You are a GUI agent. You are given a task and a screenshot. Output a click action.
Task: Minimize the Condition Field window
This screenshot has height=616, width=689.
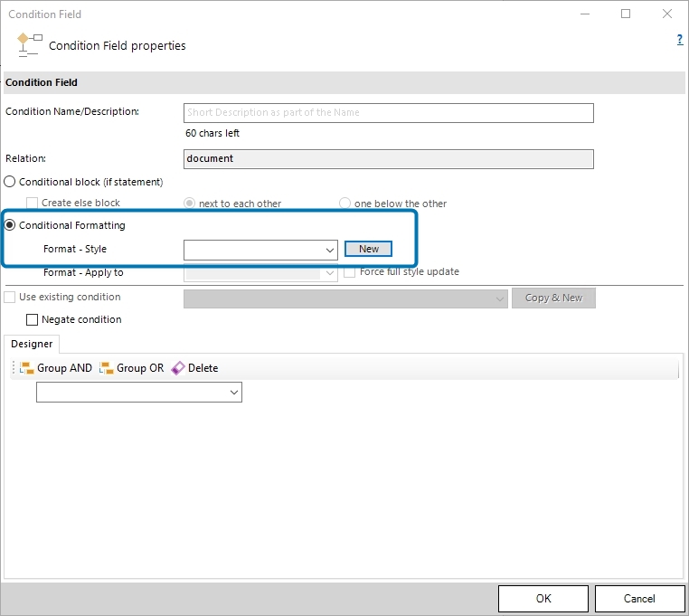(x=585, y=14)
